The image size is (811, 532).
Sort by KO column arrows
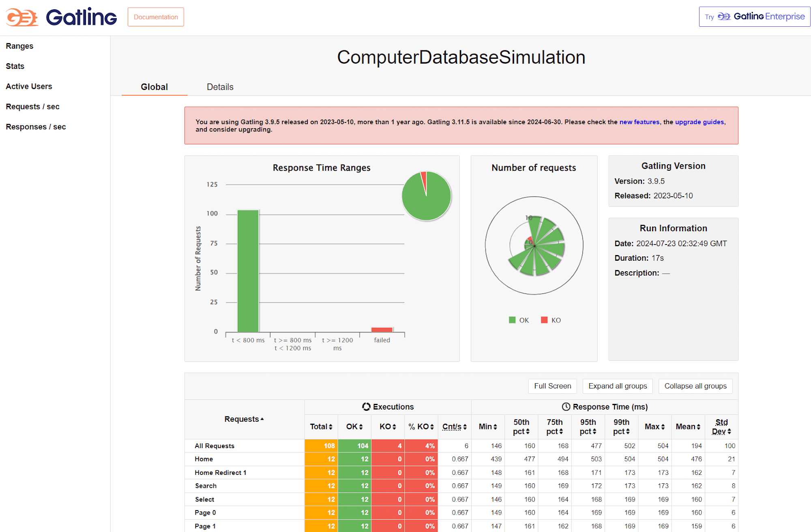(x=394, y=427)
